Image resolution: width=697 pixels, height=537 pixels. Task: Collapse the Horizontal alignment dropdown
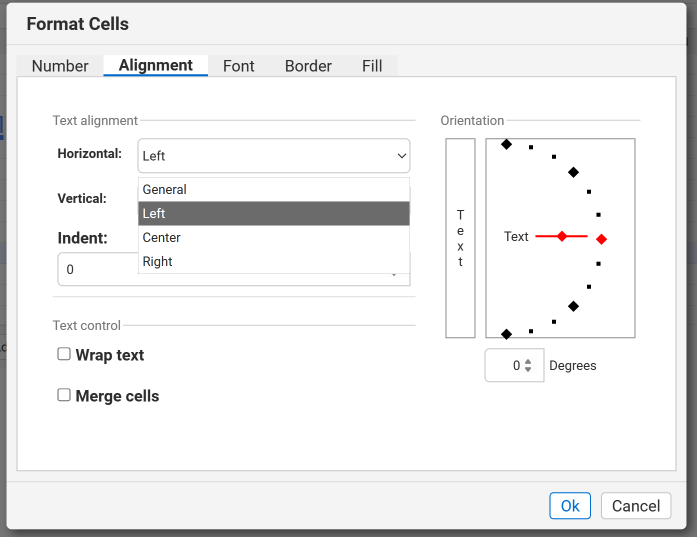[401, 156]
